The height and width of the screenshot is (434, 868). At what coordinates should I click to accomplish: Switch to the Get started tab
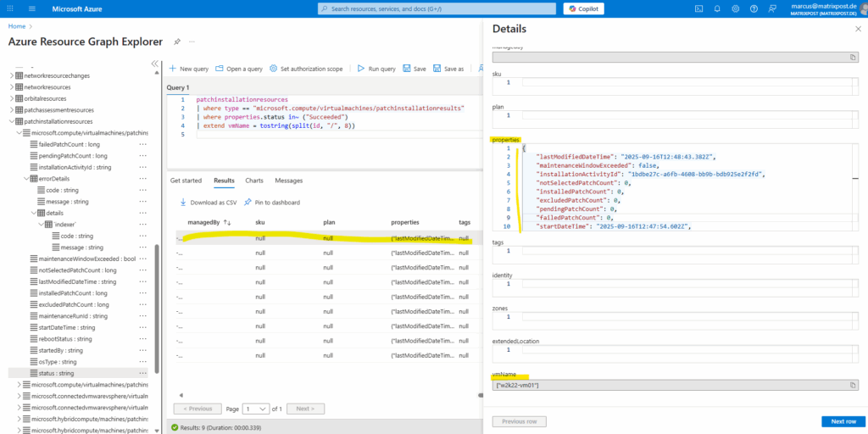(186, 181)
